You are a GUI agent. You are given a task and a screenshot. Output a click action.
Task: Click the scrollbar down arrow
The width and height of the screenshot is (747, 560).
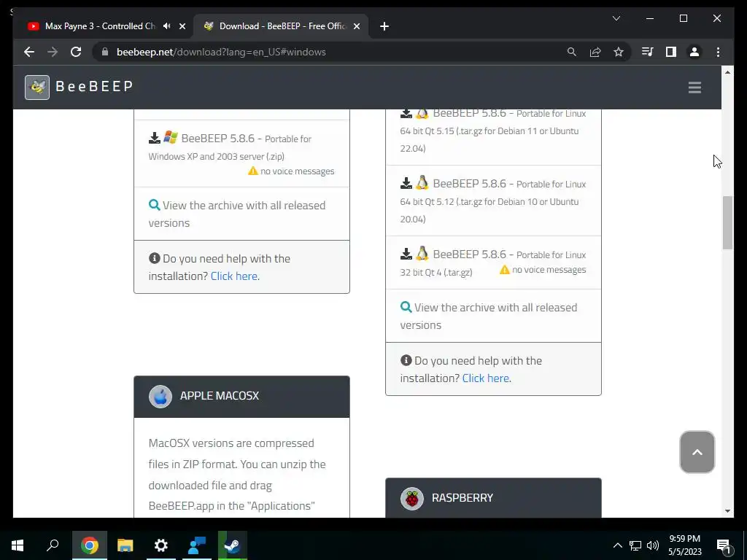[x=727, y=511]
